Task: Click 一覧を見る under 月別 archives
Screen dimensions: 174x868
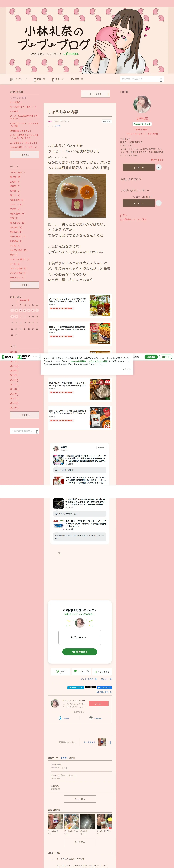Action: point(25,415)
